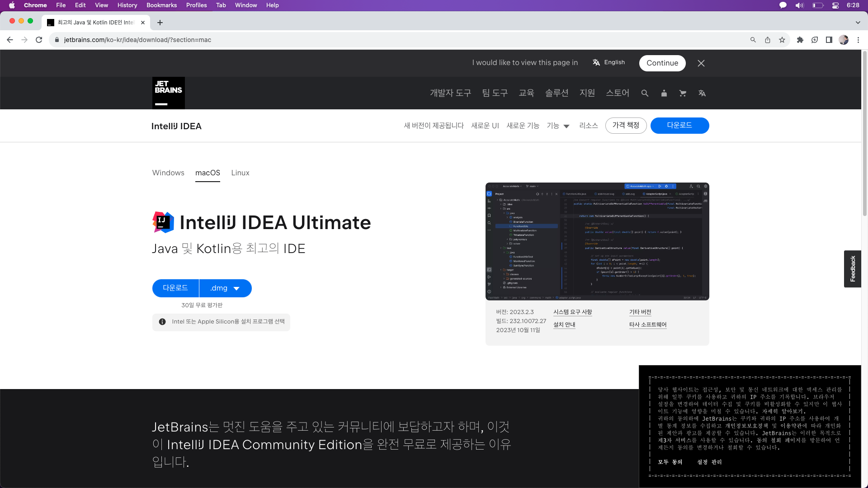This screenshot has height=488, width=868.
Task: Select the macOS tab
Action: click(208, 173)
